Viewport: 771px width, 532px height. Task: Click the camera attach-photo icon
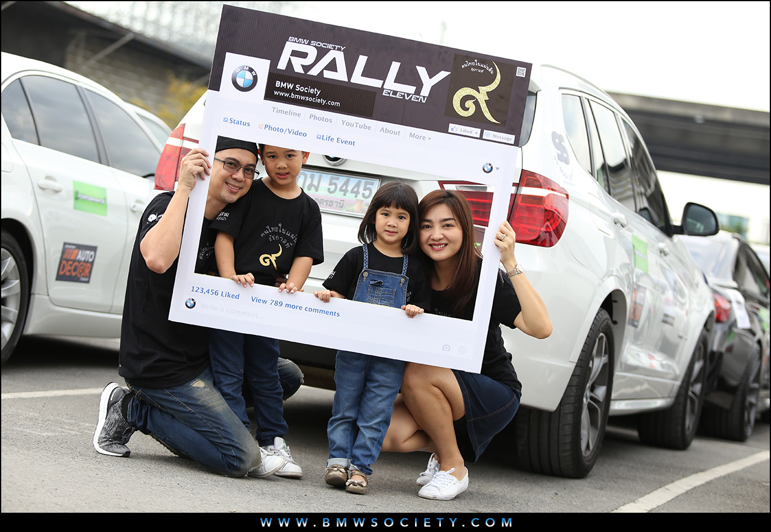tap(446, 348)
